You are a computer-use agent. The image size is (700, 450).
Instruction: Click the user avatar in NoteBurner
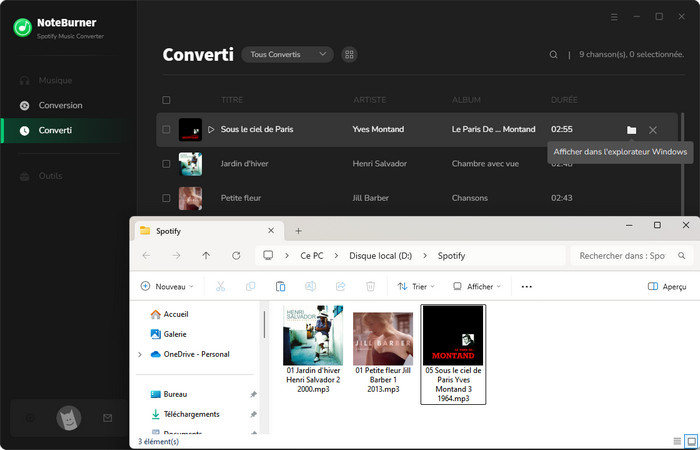pos(69,418)
